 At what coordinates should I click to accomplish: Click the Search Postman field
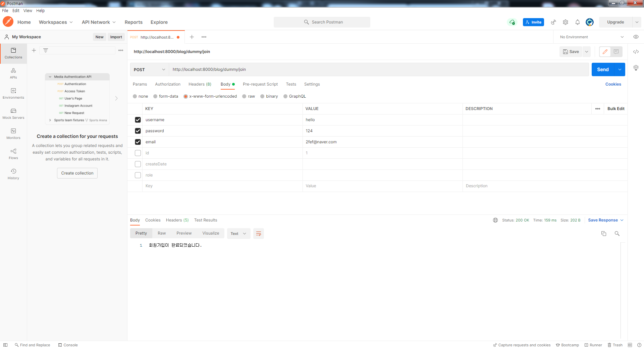pyautogui.click(x=322, y=22)
